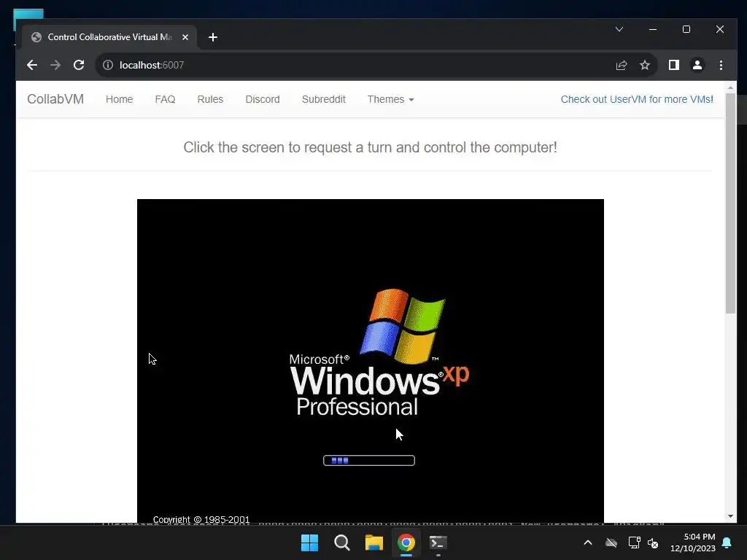The width and height of the screenshot is (747, 560).
Task: Click the scrollbar up arrow
Action: point(730,87)
